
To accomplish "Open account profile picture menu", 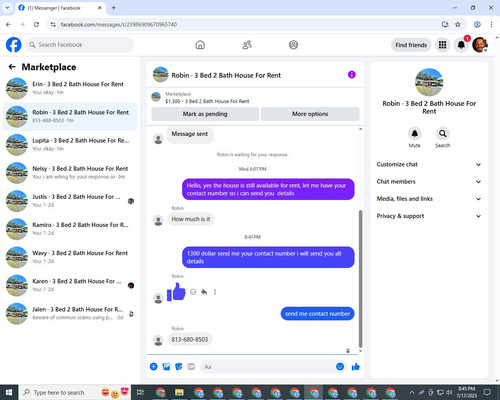I will [x=480, y=45].
